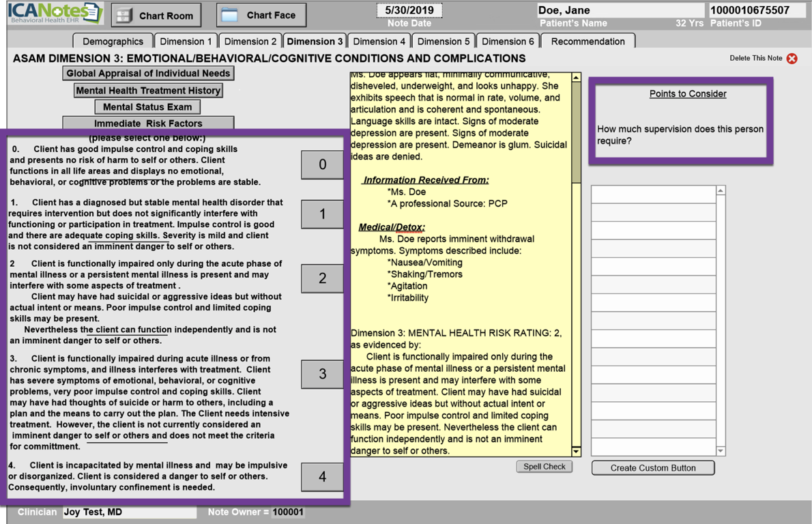Open Immediate Risk Factors section
The height and width of the screenshot is (524, 812).
point(148,123)
